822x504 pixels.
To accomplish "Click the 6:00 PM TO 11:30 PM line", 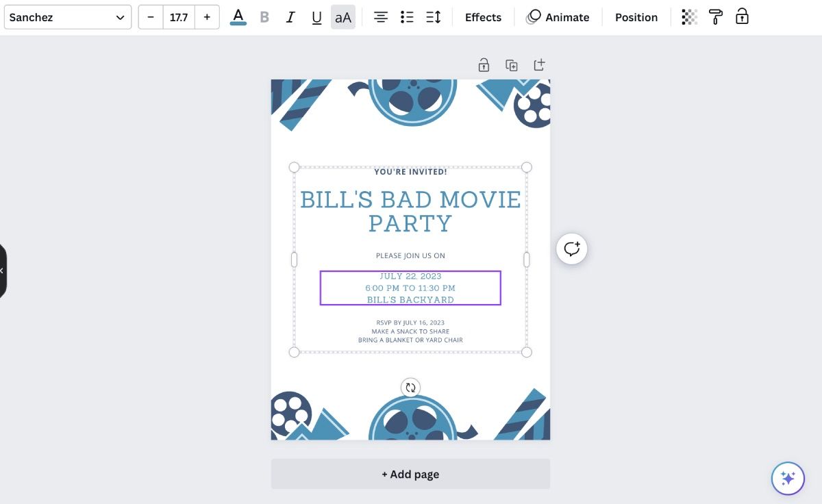I will [410, 288].
